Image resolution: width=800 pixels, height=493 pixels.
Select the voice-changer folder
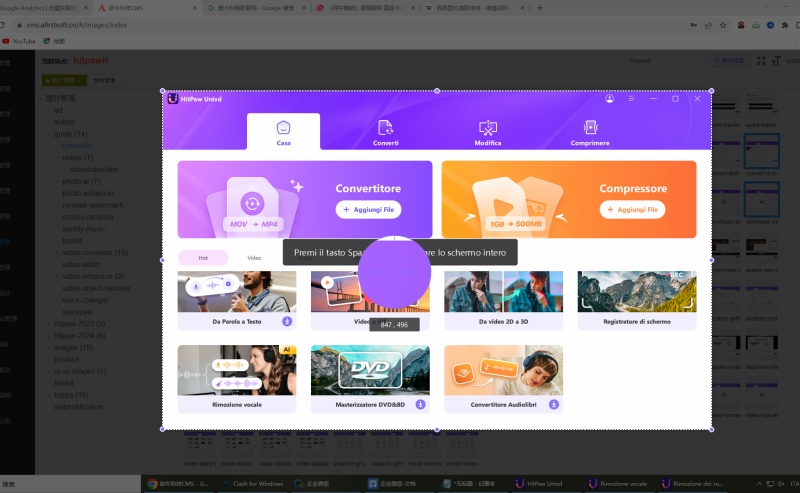pyautogui.click(x=85, y=300)
